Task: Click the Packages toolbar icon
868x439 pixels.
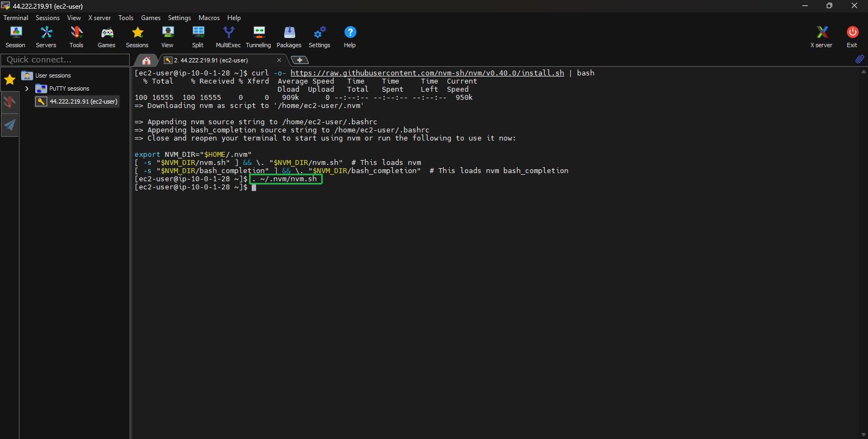Action: 289,37
